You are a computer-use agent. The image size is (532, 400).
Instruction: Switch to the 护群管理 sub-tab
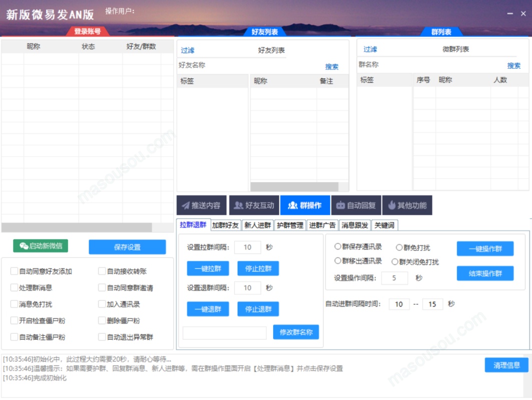(290, 225)
